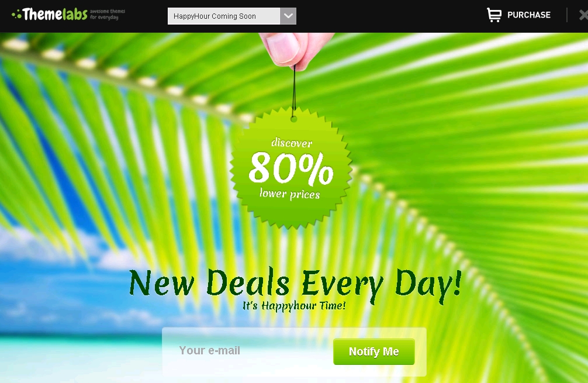Click the 80% figure on the badge
The height and width of the screenshot is (383, 588).
(x=291, y=169)
